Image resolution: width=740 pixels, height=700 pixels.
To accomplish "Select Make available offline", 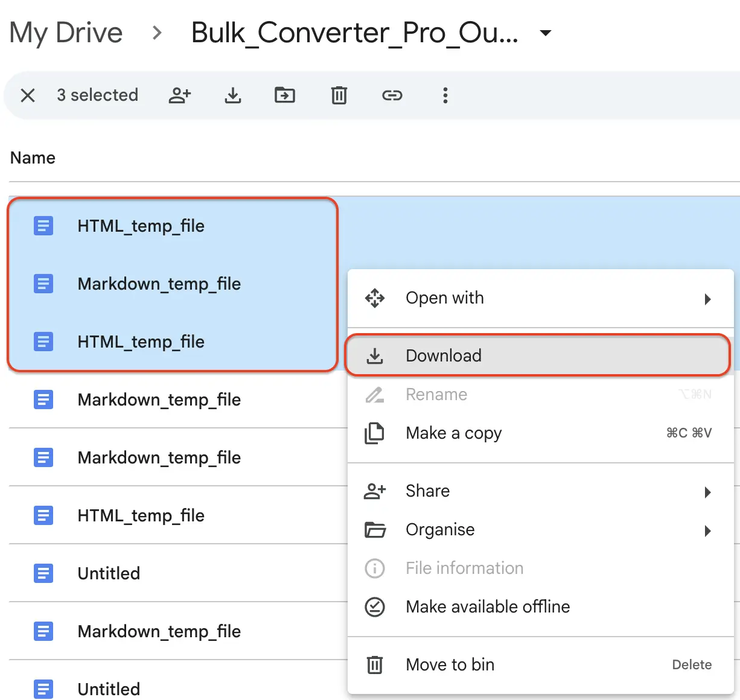I will [x=541, y=607].
